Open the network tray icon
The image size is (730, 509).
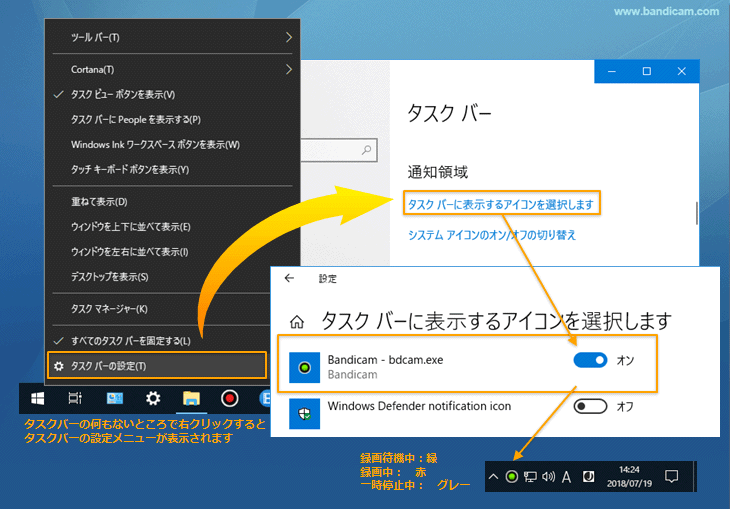point(530,476)
